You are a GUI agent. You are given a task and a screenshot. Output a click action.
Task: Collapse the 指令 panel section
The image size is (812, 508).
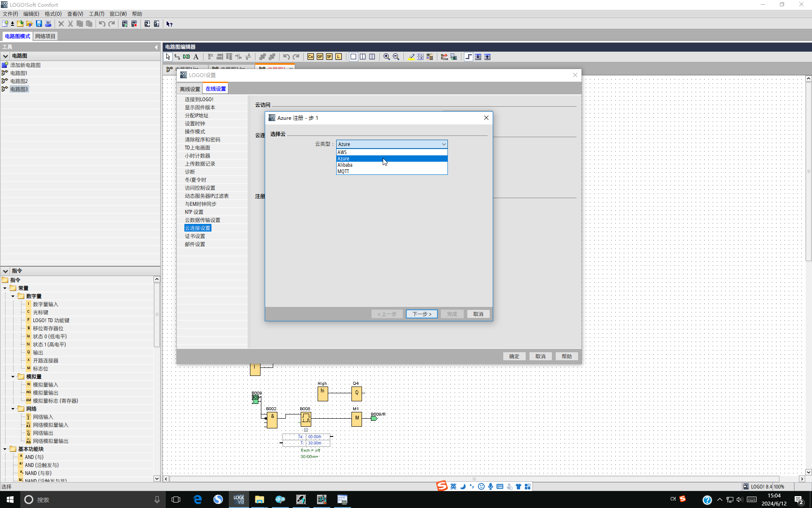pos(5,271)
